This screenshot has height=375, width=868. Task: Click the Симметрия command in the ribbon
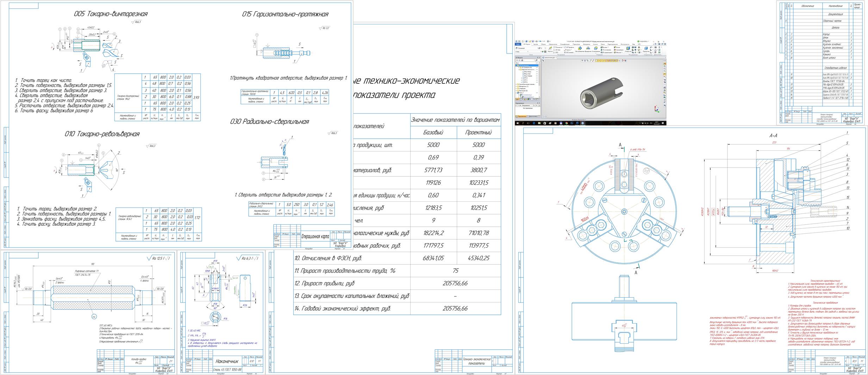pos(618,50)
